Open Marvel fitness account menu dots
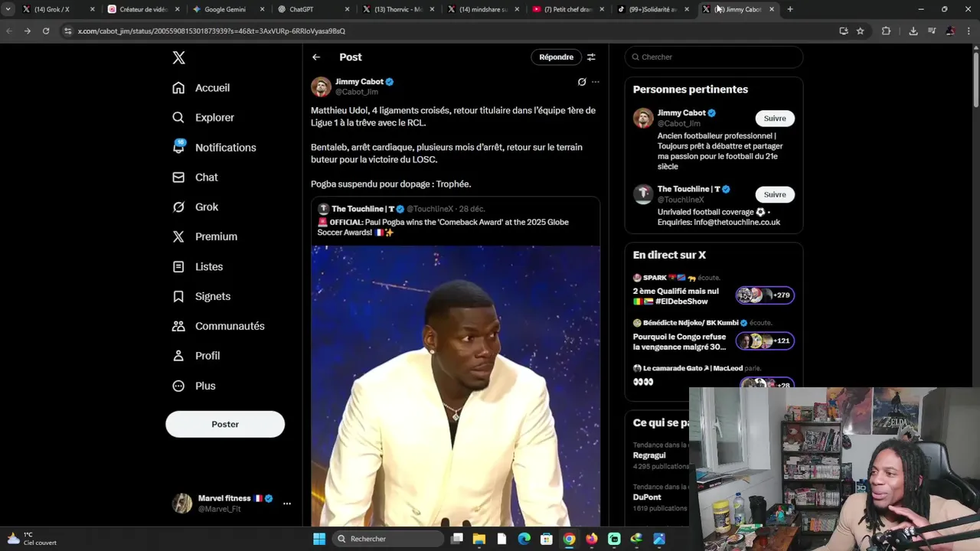 287,504
